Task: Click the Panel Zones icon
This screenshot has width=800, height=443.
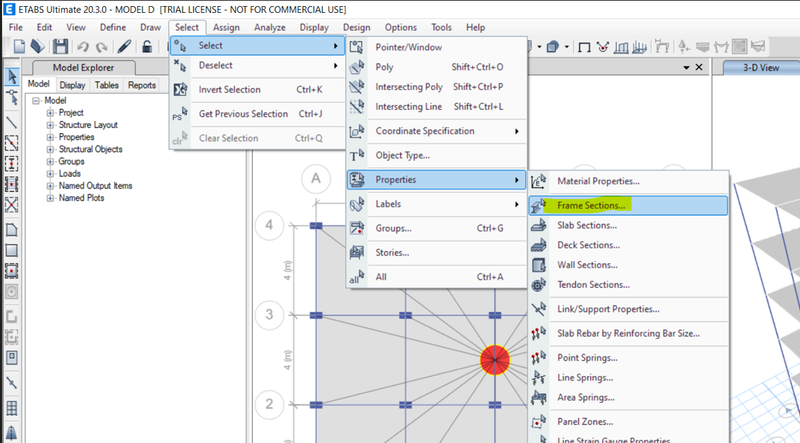Action: click(538, 422)
